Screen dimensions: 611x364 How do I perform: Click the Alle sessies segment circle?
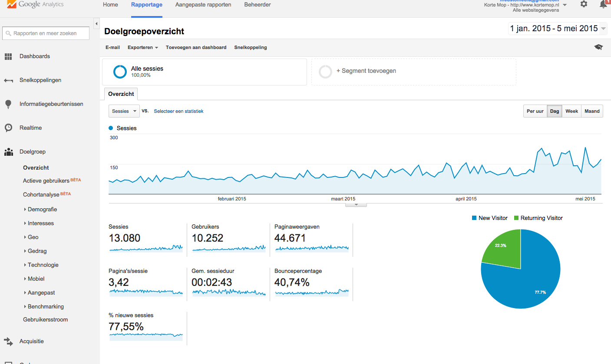point(120,72)
